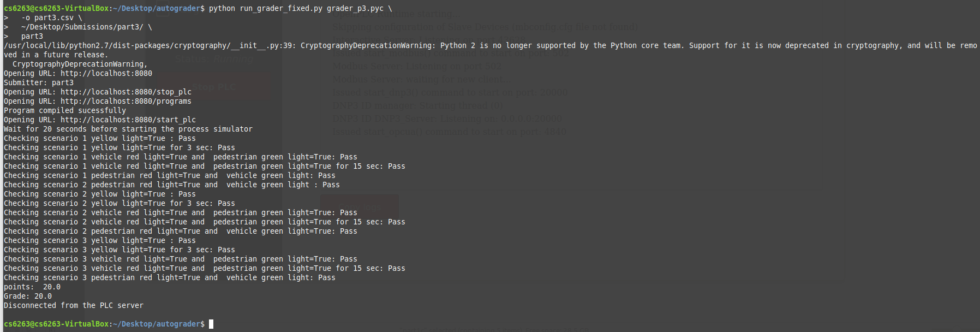
Task: Click the 'Program compiled sucessfully' line
Action: 65,110
